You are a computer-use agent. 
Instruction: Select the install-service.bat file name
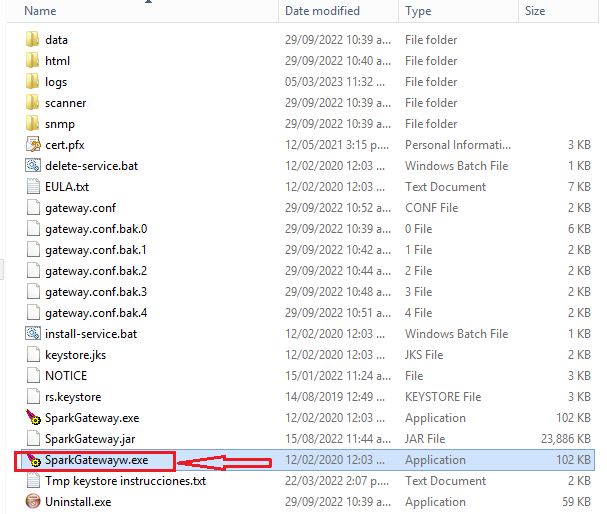(91, 334)
